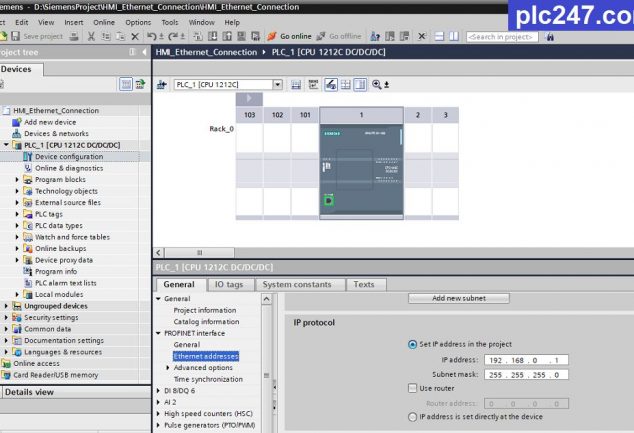Click the binoculars search icon
Image resolution: width=634 pixels, height=433 pixels.
tap(549, 37)
